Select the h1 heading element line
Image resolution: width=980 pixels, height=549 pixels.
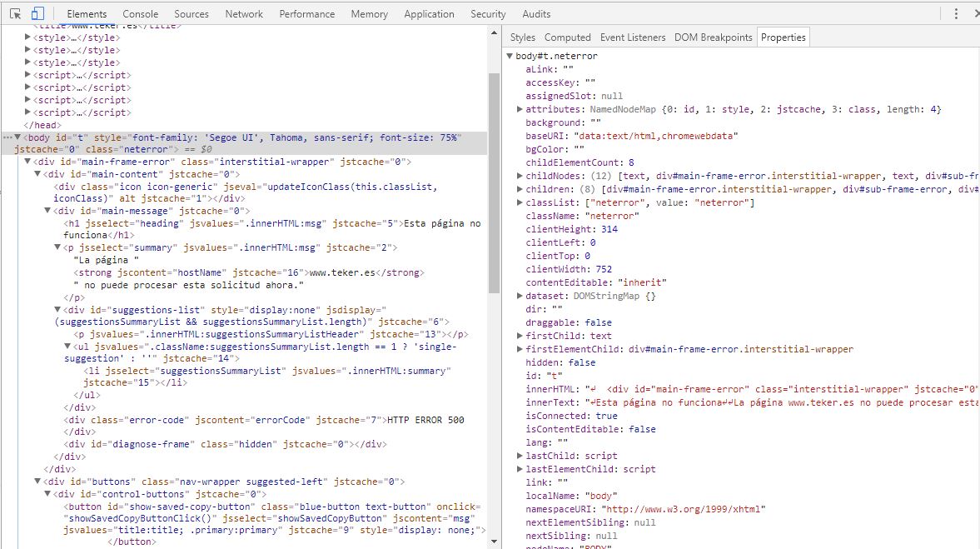[272, 229]
